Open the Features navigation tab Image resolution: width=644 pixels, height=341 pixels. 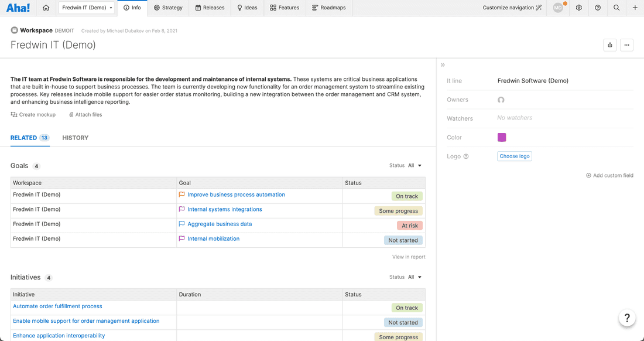point(285,8)
